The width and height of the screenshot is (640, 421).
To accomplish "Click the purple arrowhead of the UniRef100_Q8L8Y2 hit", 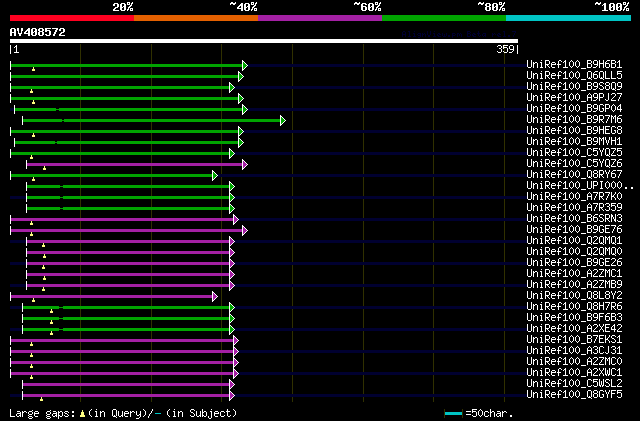I will coord(215,296).
